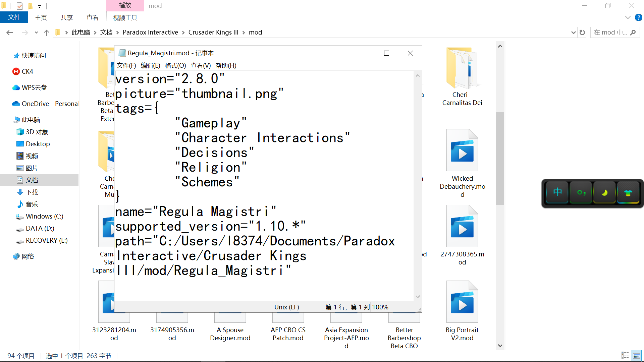Open Notepad 格式(O) Format menu

tap(175, 65)
